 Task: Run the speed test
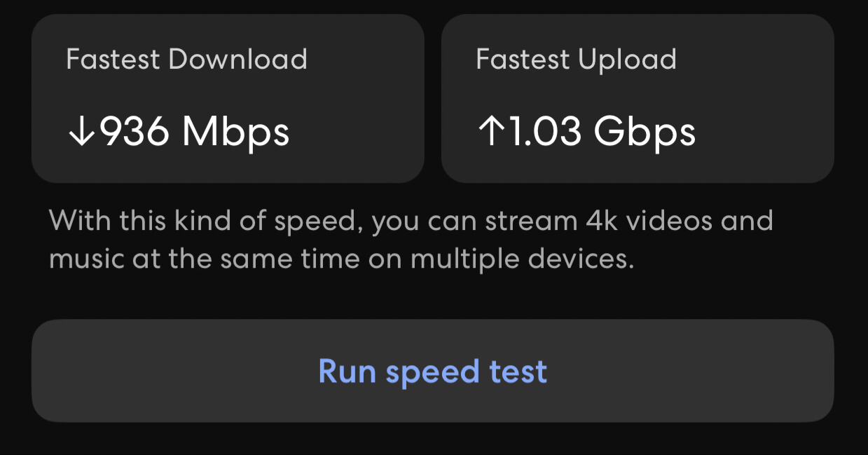pyautogui.click(x=432, y=371)
